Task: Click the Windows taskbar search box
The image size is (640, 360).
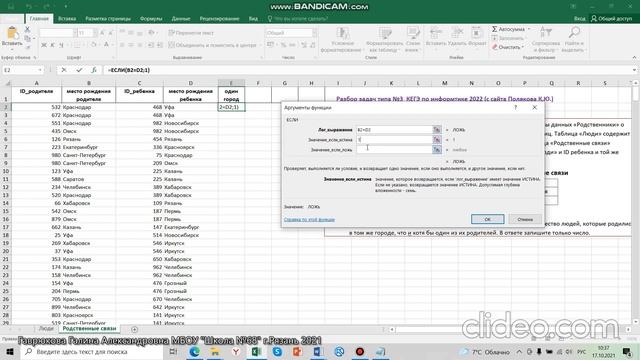Action: 93,351
